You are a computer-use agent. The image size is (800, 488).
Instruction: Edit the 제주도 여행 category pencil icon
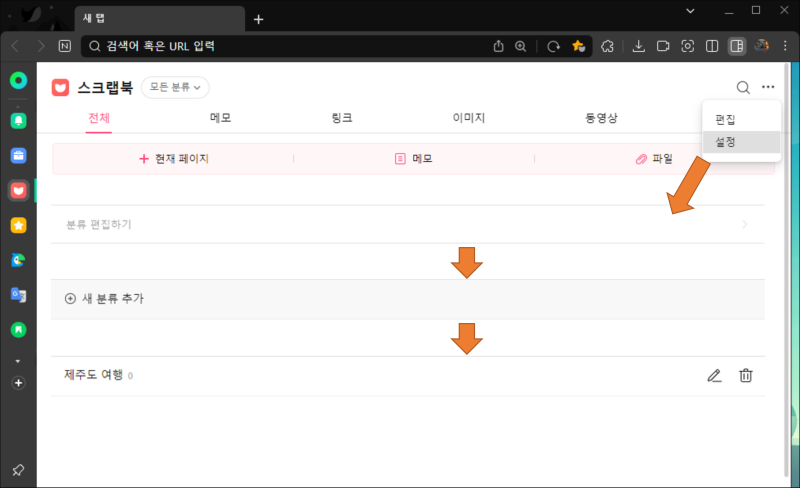714,376
